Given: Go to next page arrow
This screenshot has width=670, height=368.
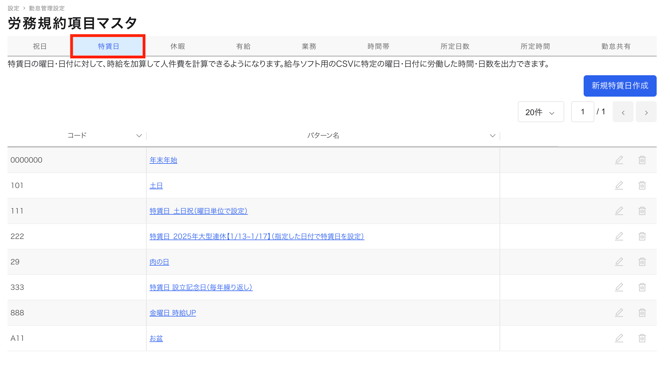Looking at the screenshot, I should 646,112.
